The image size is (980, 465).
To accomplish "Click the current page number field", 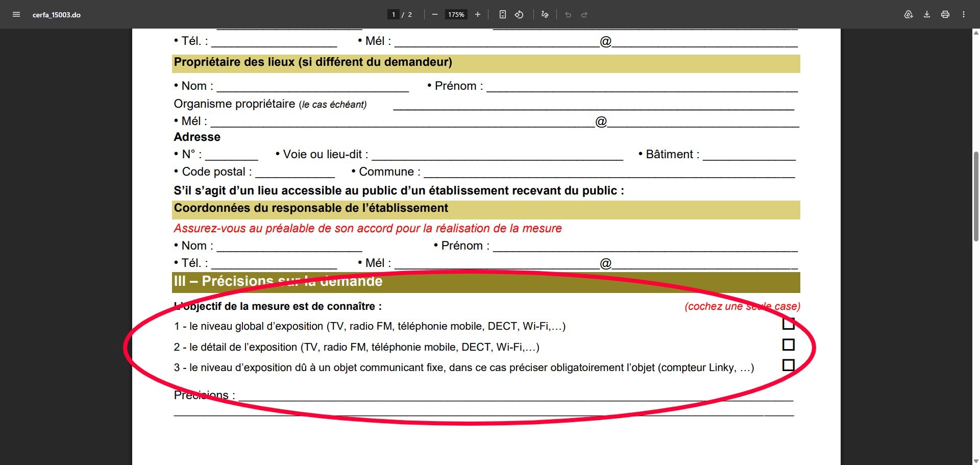I will 393,14.
